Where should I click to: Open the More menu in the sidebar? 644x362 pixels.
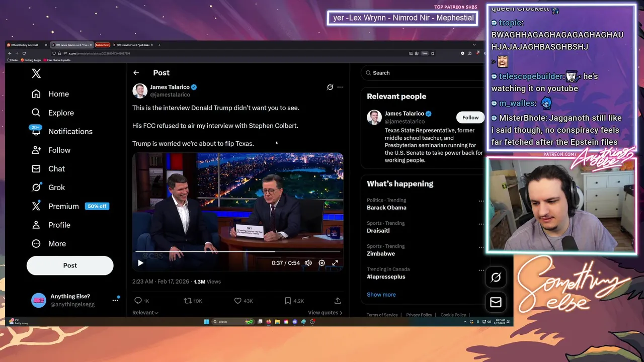click(x=49, y=243)
